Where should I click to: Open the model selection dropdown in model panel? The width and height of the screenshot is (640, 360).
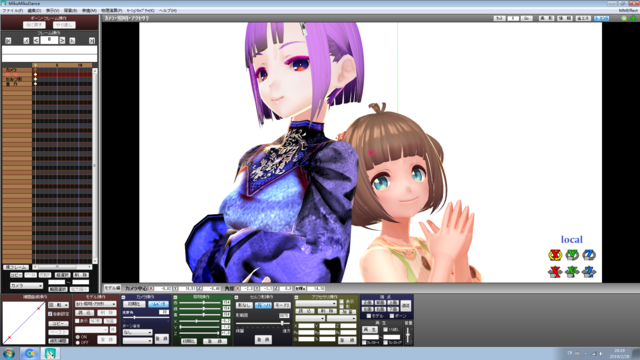click(x=96, y=304)
